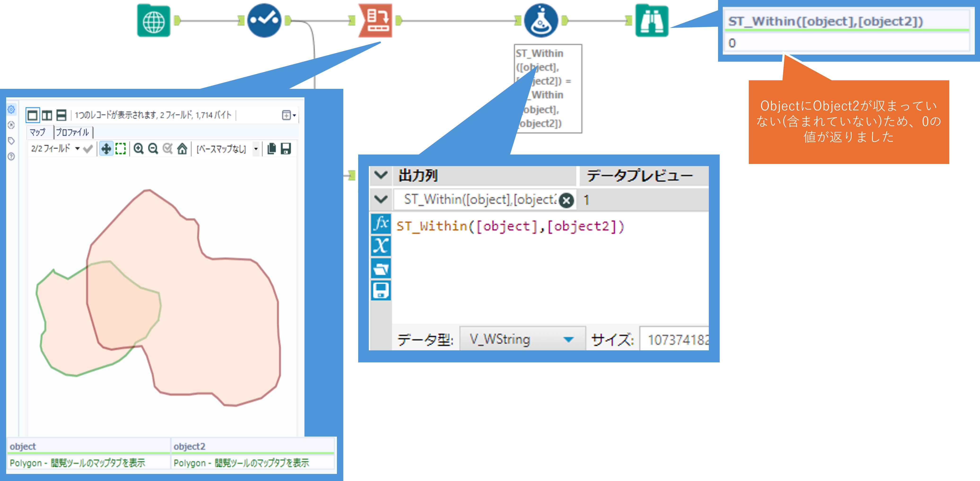Enable the green rectangle select mode
The height and width of the screenshot is (481, 980).
[x=121, y=149]
